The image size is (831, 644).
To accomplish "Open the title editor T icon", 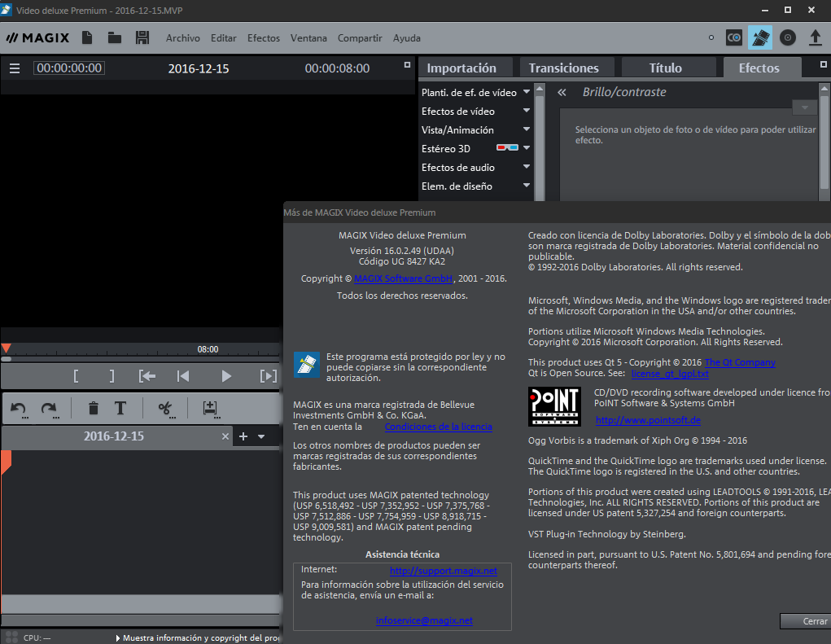I will pos(120,408).
